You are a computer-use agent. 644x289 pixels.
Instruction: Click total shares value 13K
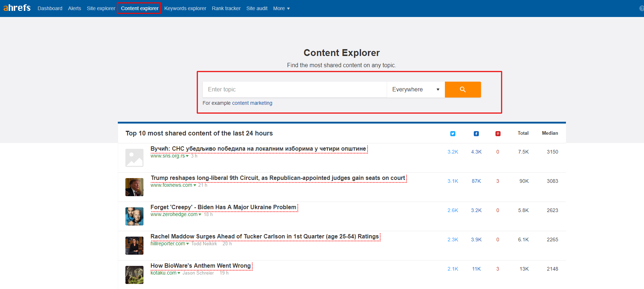pos(524,269)
